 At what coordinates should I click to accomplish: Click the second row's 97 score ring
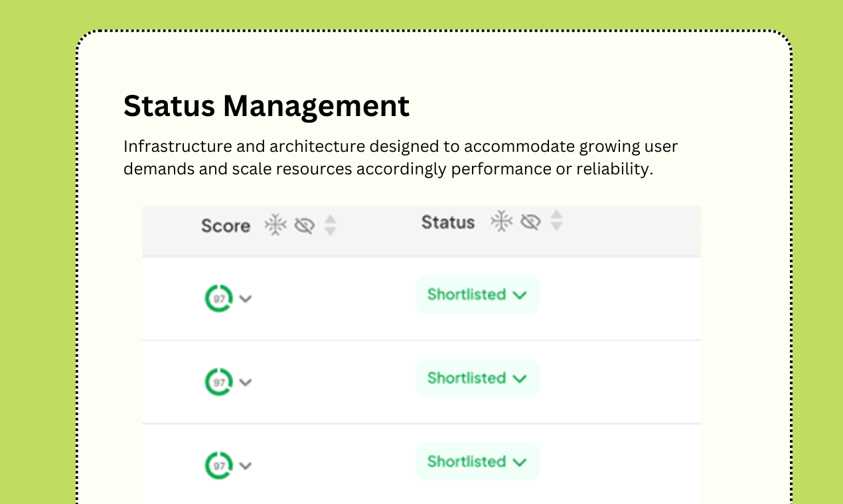coord(218,382)
